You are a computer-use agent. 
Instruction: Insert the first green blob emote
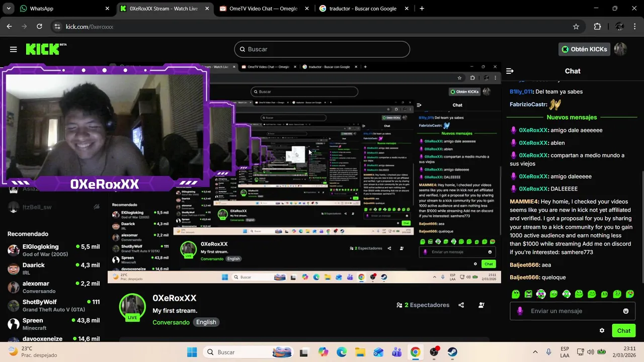coord(516,294)
